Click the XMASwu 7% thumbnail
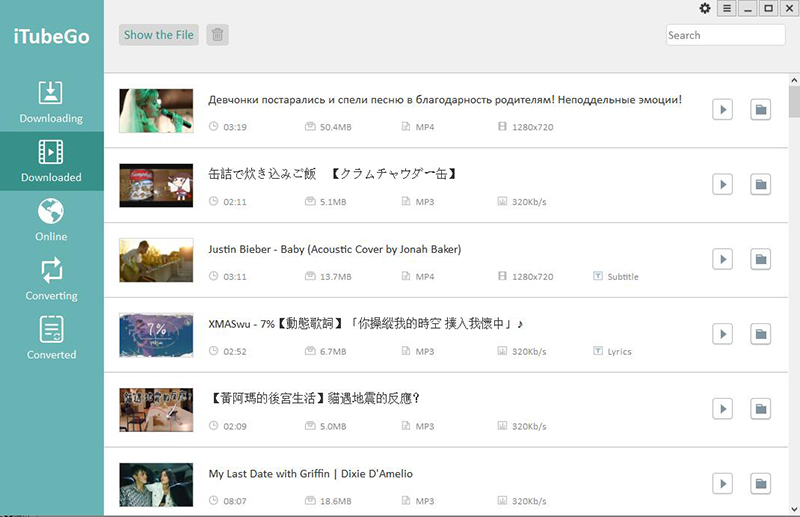Viewport: 800px width, 517px height. pos(156,335)
